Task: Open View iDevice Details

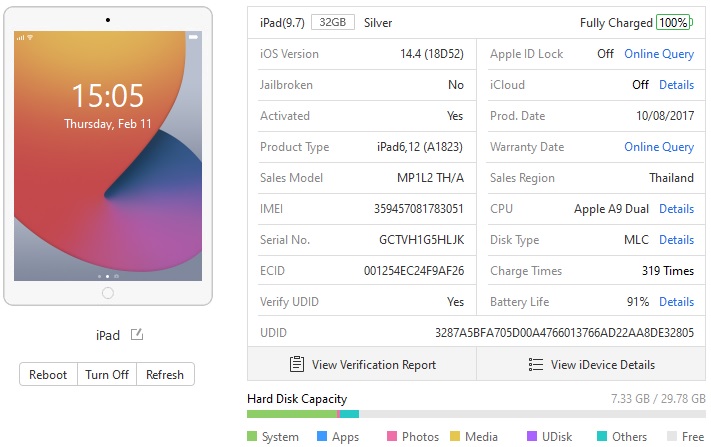Action: coord(591,364)
